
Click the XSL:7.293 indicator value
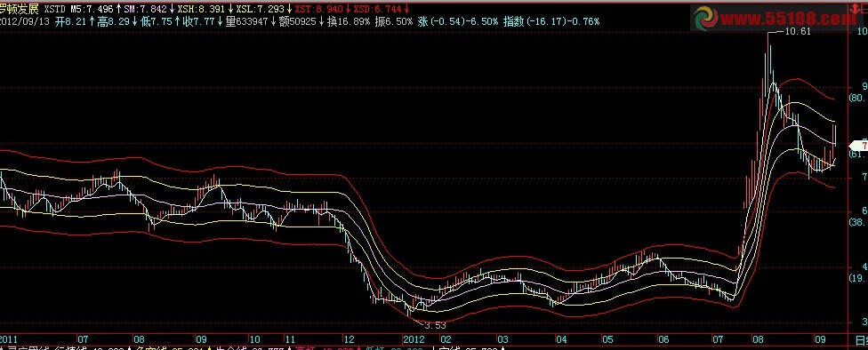[x=261, y=9]
